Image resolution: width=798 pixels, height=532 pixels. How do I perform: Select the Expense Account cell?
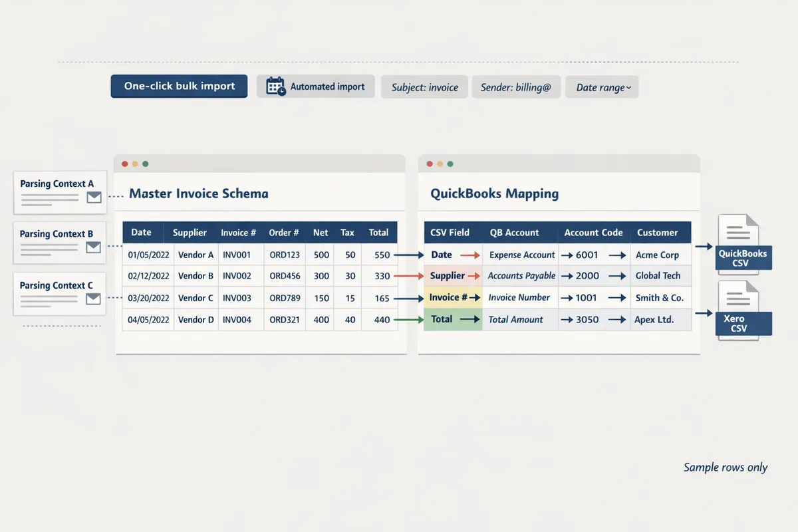point(521,255)
